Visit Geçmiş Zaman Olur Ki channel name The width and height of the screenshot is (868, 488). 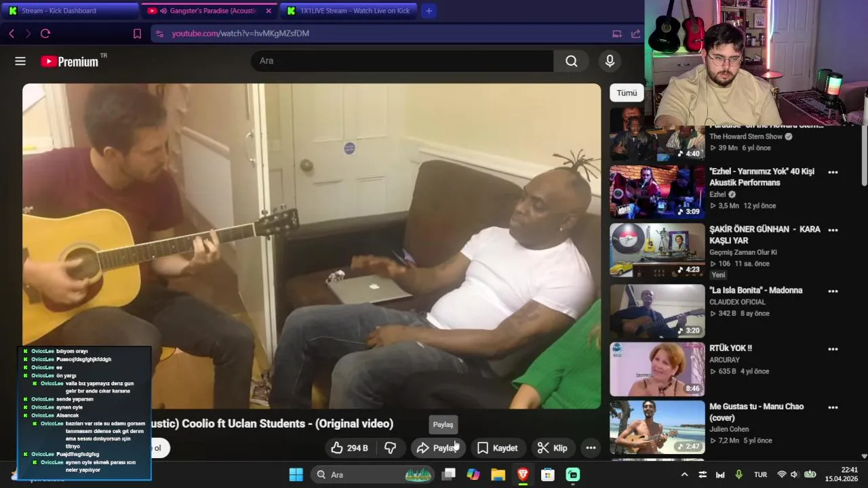pos(743,252)
